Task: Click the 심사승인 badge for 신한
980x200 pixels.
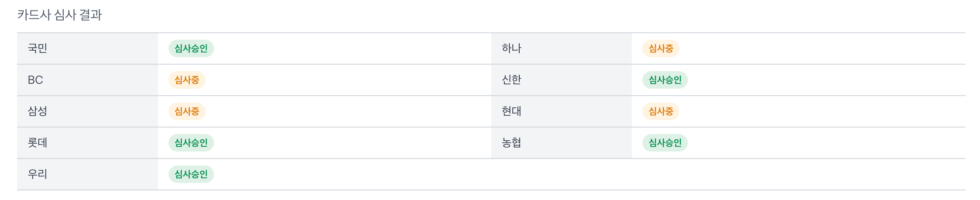Action: (x=665, y=80)
